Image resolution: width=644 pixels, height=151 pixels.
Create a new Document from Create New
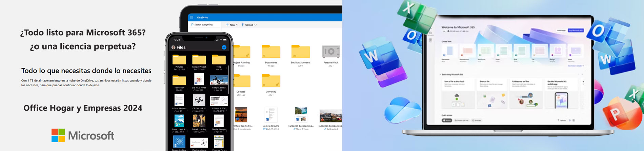(x=449, y=51)
